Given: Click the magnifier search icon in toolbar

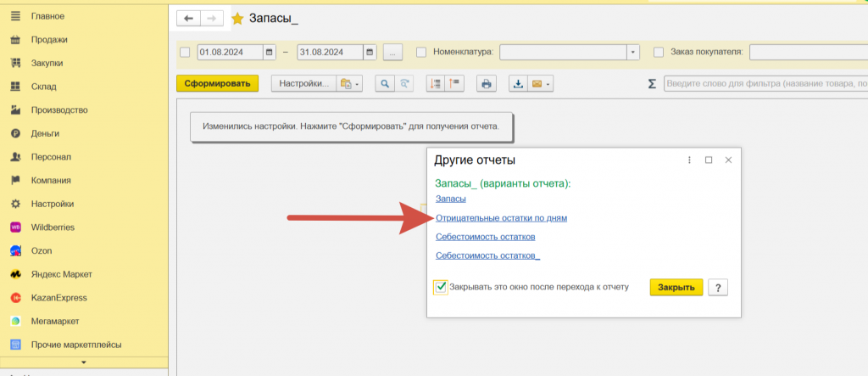Looking at the screenshot, I should click(385, 83).
